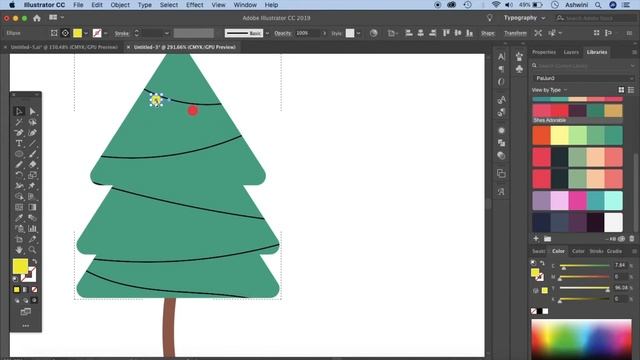Image resolution: width=640 pixels, height=360 pixels.
Task: Switch library to list view
Action: pos(631,90)
